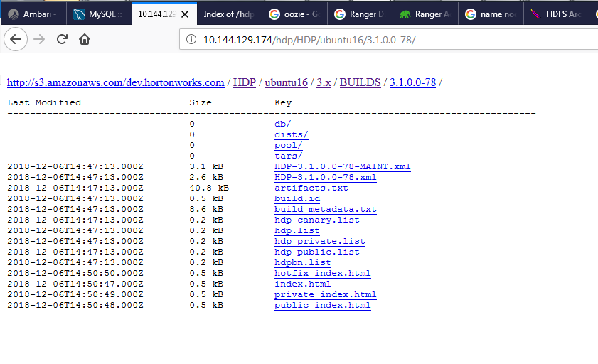Click the Key column header
Image resolution: width=598 pixels, height=364 pixels.
click(x=283, y=102)
